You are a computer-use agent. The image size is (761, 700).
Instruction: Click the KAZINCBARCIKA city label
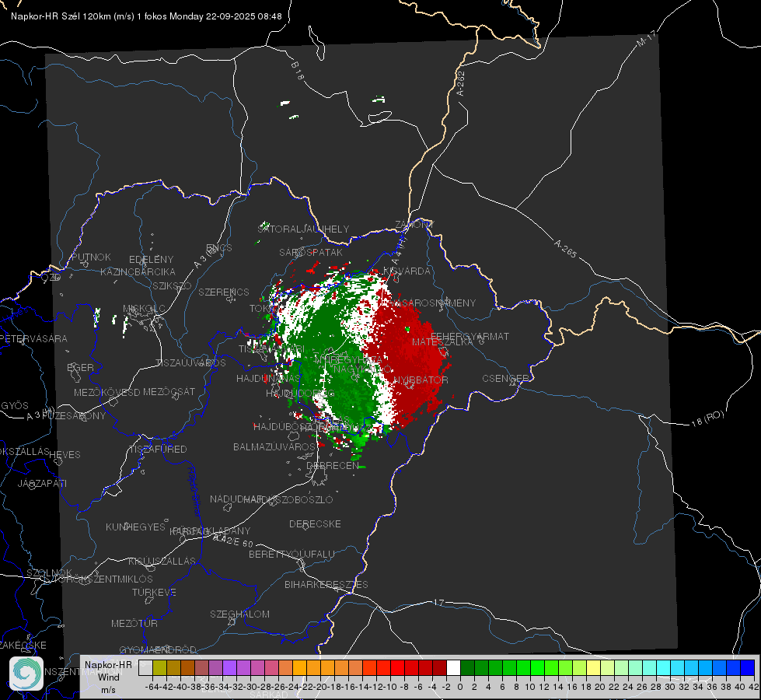pyautogui.click(x=138, y=271)
